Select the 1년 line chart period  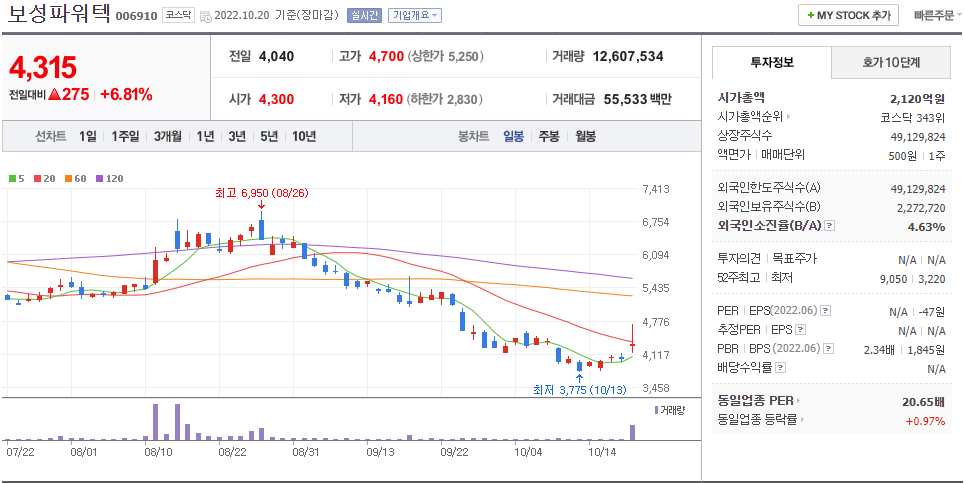(205, 136)
